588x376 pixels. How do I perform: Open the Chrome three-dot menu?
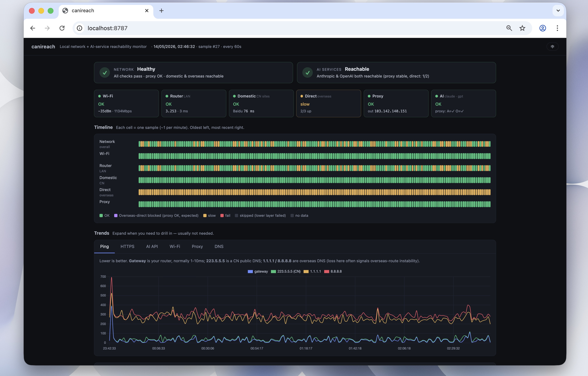pos(557,28)
